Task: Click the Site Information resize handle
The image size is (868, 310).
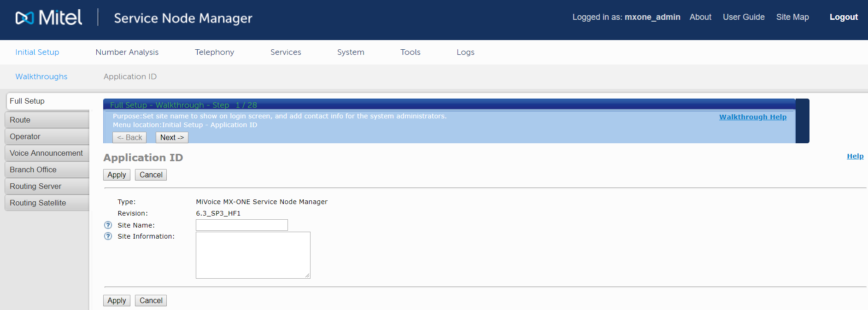Action: pyautogui.click(x=307, y=275)
